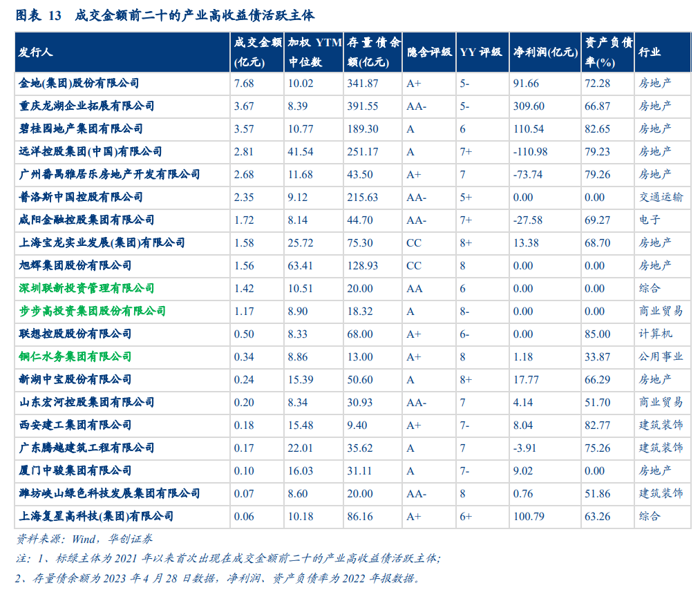Viewport: 700px width, 592px height.
Task: Click the 7.68 transaction amount value
Action: (x=244, y=84)
